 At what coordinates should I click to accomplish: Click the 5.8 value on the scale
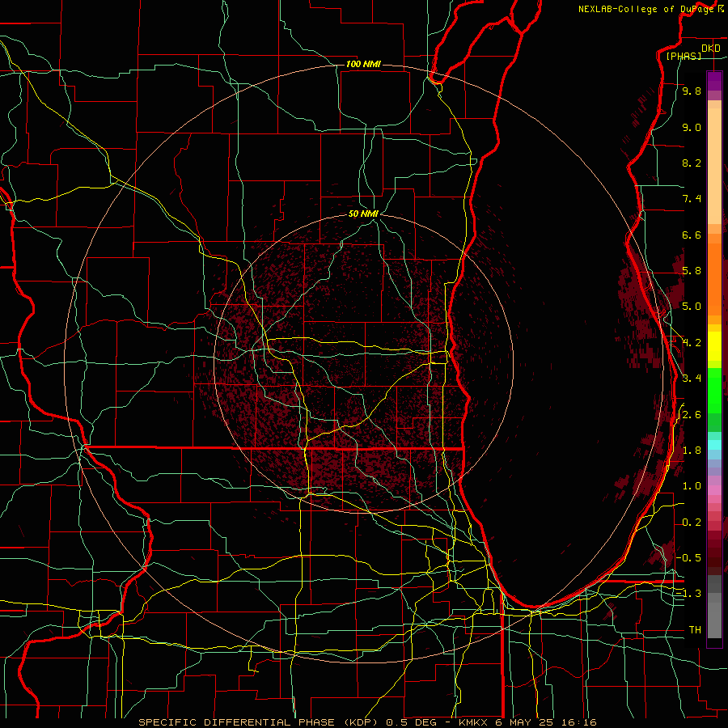coord(692,271)
